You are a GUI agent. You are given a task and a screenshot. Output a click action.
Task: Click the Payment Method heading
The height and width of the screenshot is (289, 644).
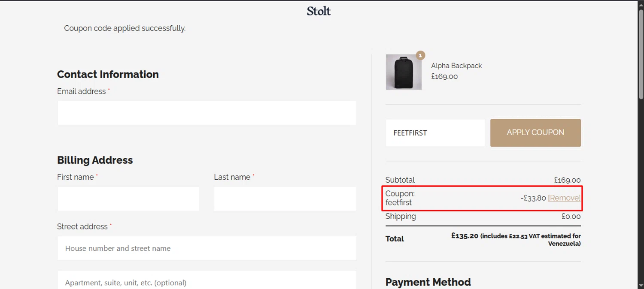[428, 282]
